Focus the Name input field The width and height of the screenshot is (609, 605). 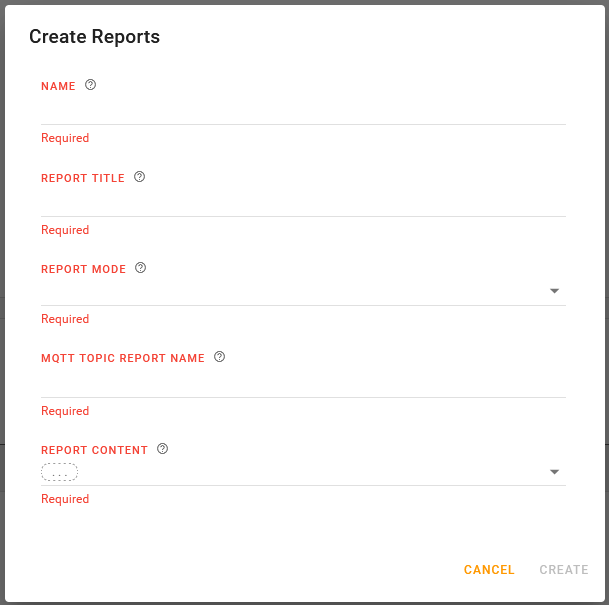[303, 110]
